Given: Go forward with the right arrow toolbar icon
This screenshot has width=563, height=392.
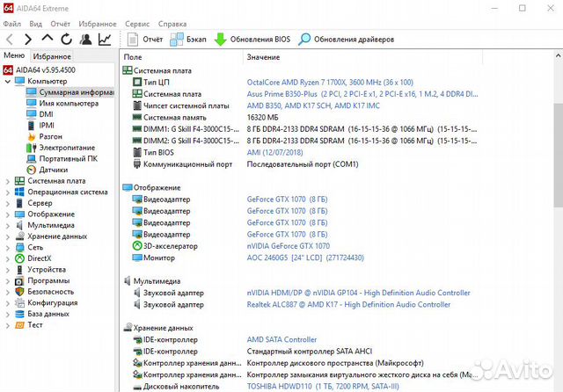Looking at the screenshot, I should coord(28,39).
